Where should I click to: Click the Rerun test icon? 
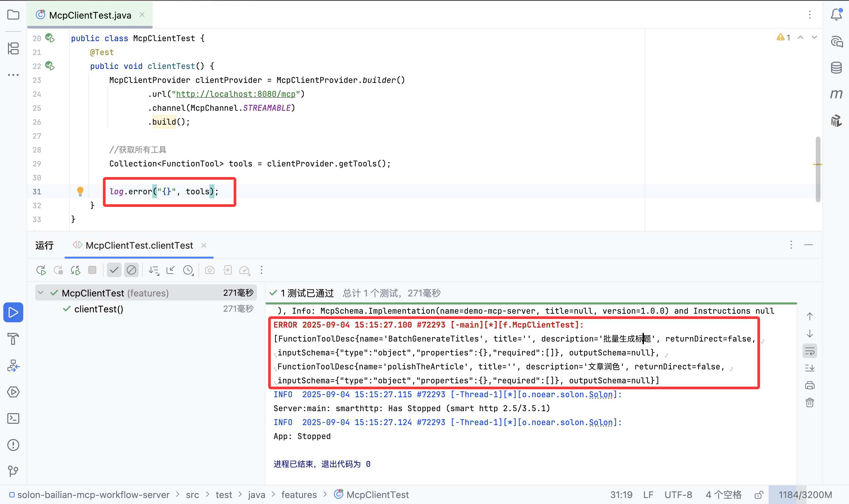point(41,270)
